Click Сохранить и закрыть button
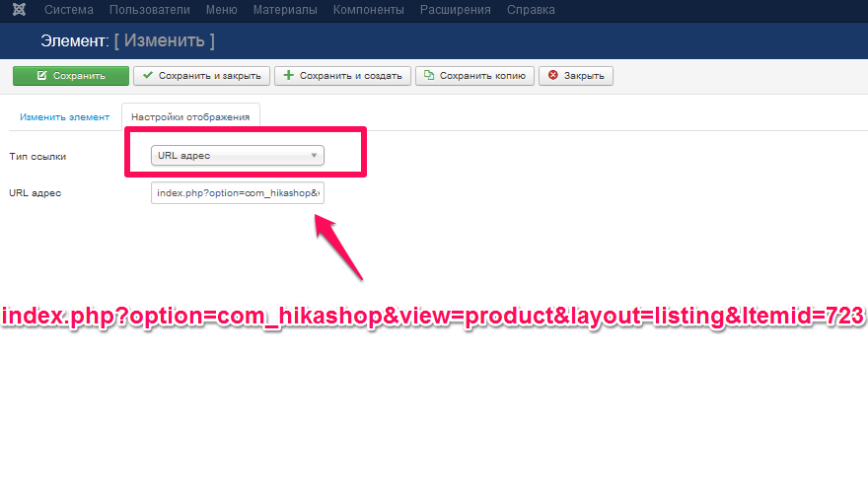Viewport: 868px width, 498px height. click(x=201, y=76)
